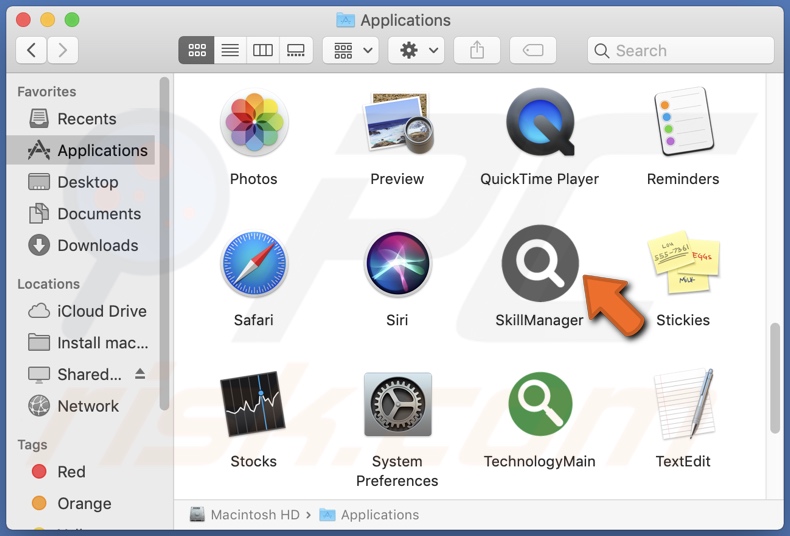Eject the Shared... volume

click(x=140, y=374)
